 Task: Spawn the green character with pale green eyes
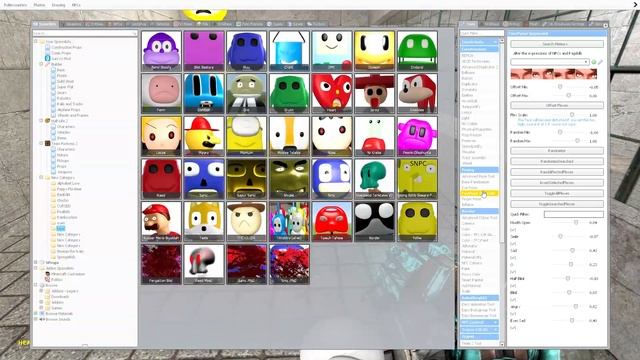pos(417,51)
